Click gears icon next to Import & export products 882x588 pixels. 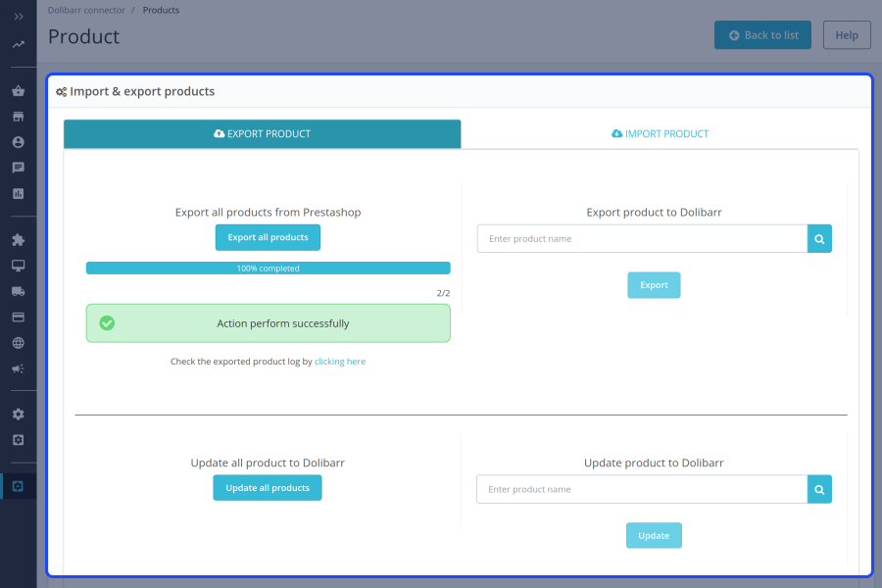point(62,92)
